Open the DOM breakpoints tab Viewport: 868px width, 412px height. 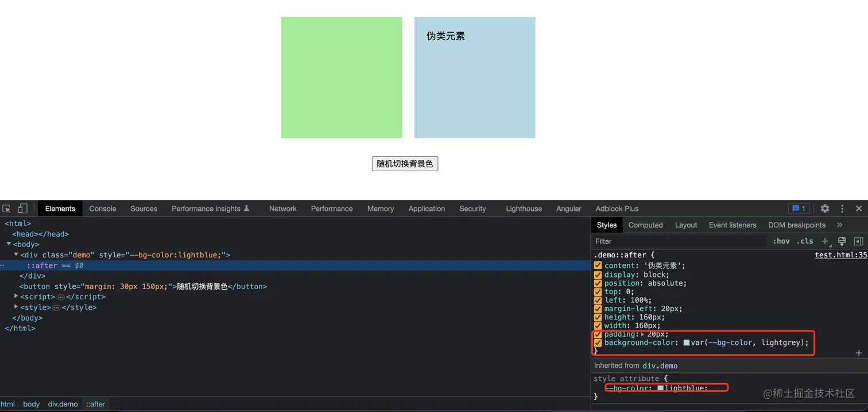tap(797, 225)
